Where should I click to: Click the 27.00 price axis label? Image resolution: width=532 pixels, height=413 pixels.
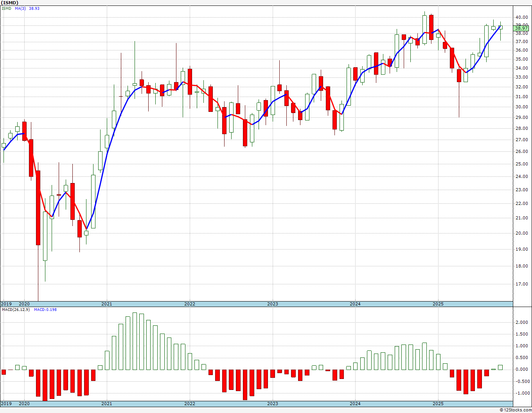pyautogui.click(x=521, y=140)
